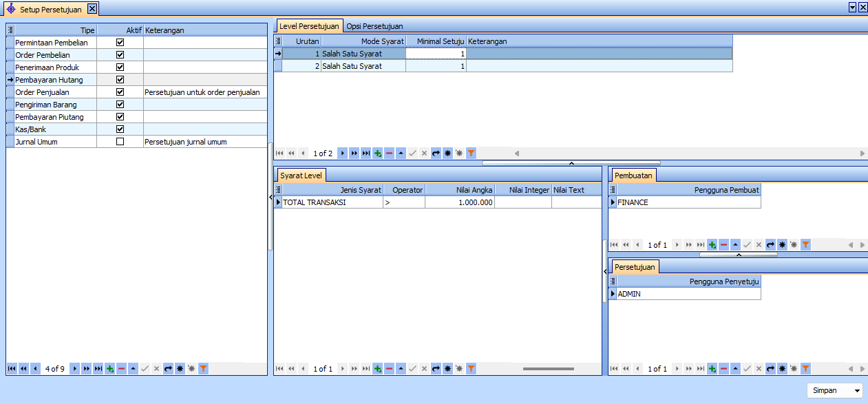Viewport: 868px width, 404px height.
Task: Delete Persetujuan approver record
Action: click(724, 369)
